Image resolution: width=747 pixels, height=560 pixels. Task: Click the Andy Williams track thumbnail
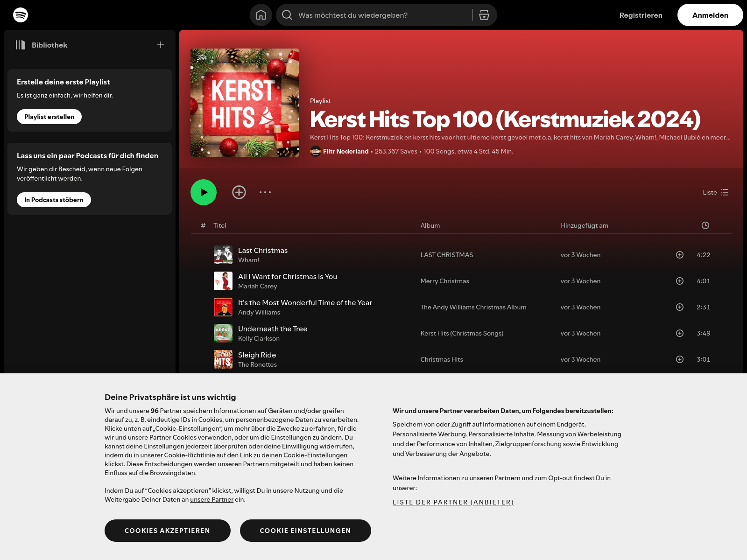[223, 307]
